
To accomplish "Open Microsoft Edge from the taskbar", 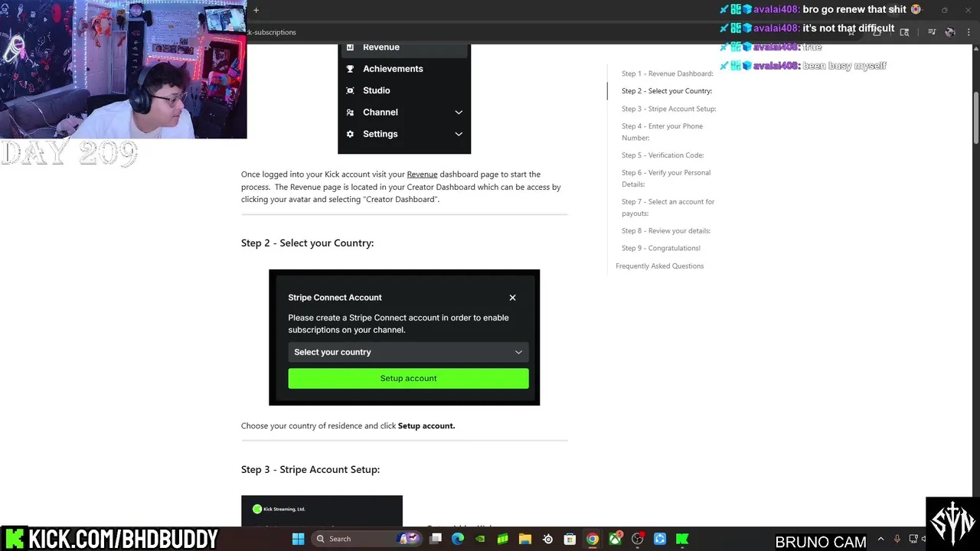I will click(x=458, y=539).
